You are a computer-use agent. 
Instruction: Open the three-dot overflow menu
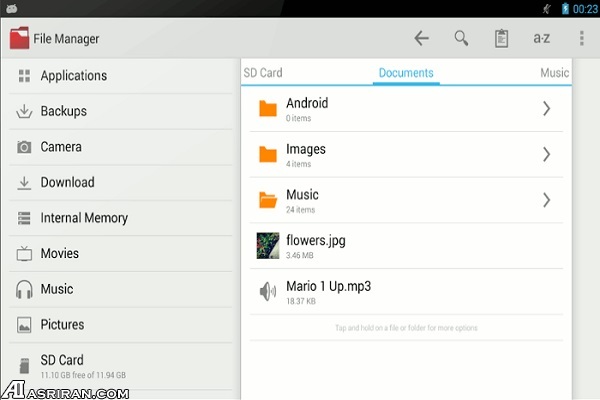click(582, 39)
